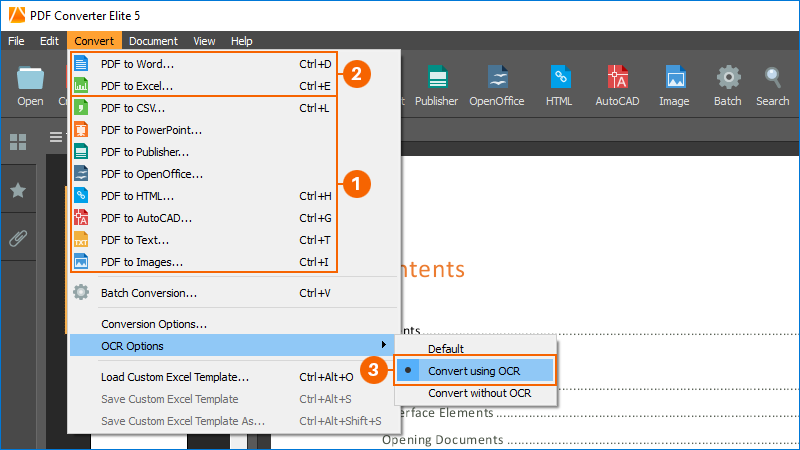Click the PDF to OpenOffice menu icon
Screen dimensions: 800x450
coord(81,173)
